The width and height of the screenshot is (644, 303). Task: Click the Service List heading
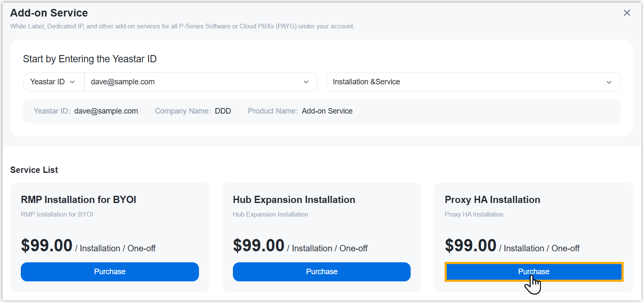[x=34, y=170]
